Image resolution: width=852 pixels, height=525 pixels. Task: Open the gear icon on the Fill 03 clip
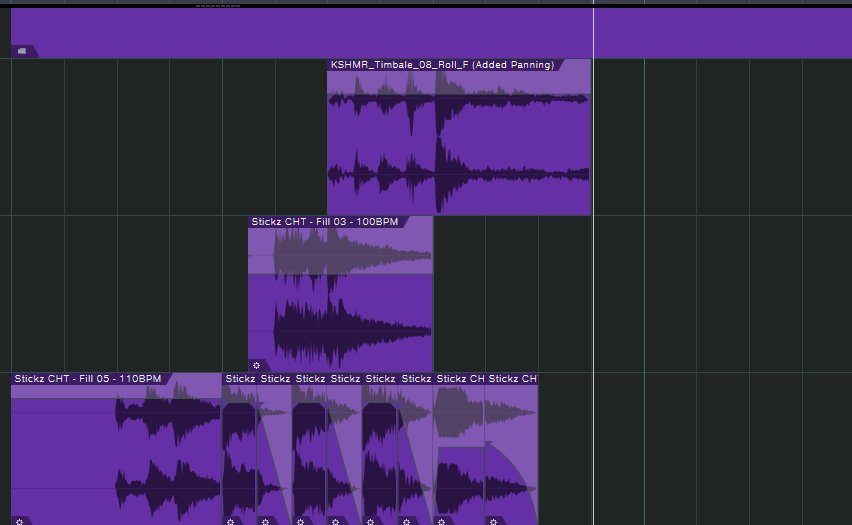(x=256, y=366)
